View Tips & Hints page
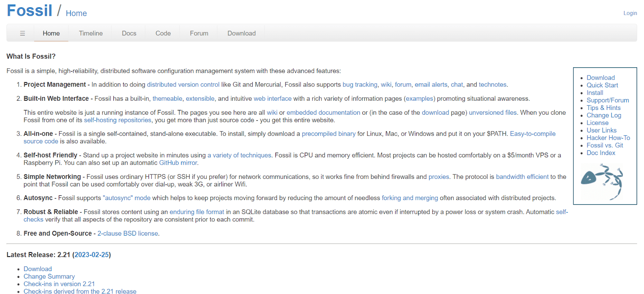This screenshot has height=294, width=644. 603,108
